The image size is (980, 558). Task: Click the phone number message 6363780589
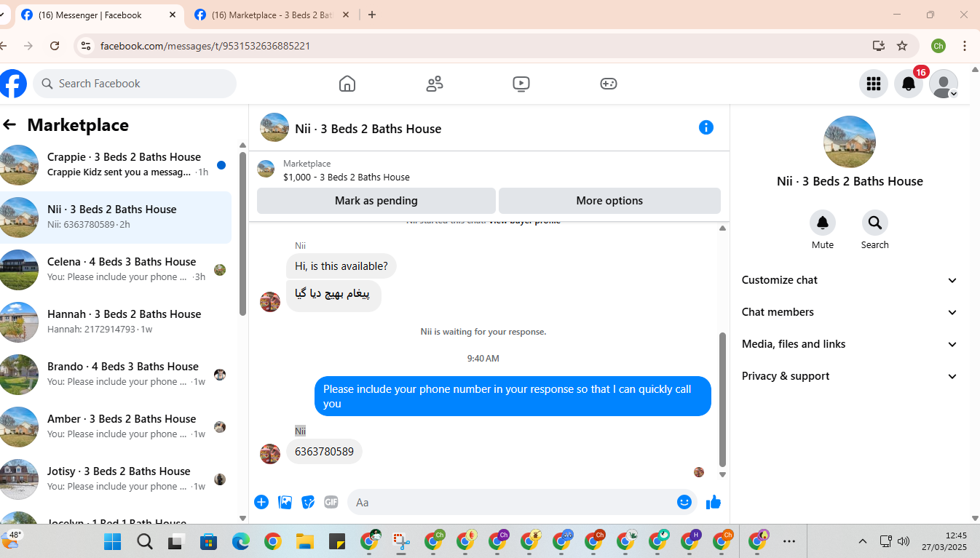[x=324, y=452]
